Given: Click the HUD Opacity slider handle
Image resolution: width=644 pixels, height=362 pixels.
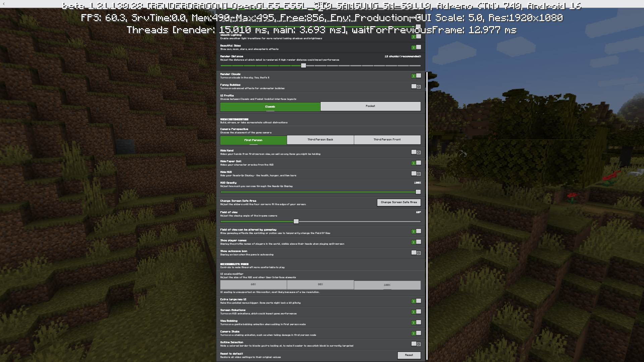Looking at the screenshot, I should pyautogui.click(x=418, y=192).
